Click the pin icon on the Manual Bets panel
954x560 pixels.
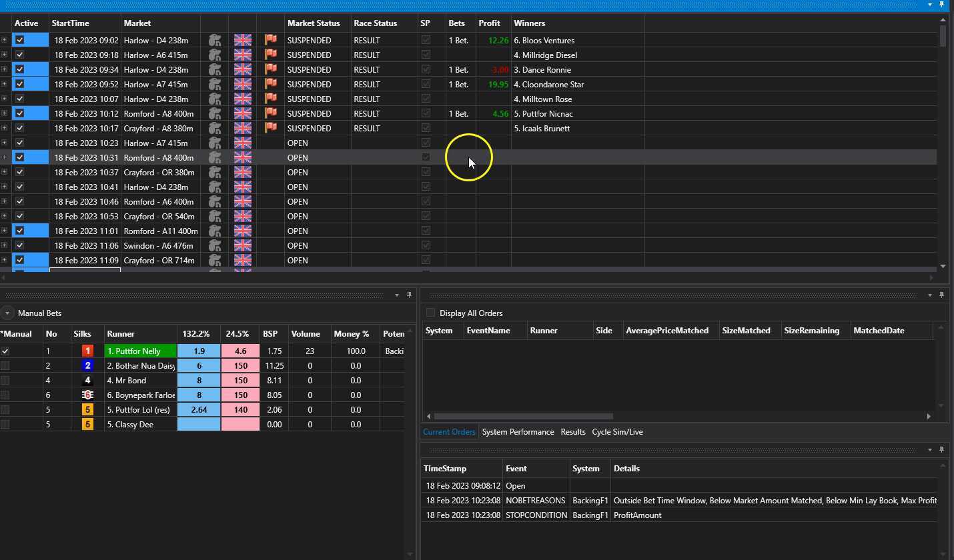click(408, 295)
